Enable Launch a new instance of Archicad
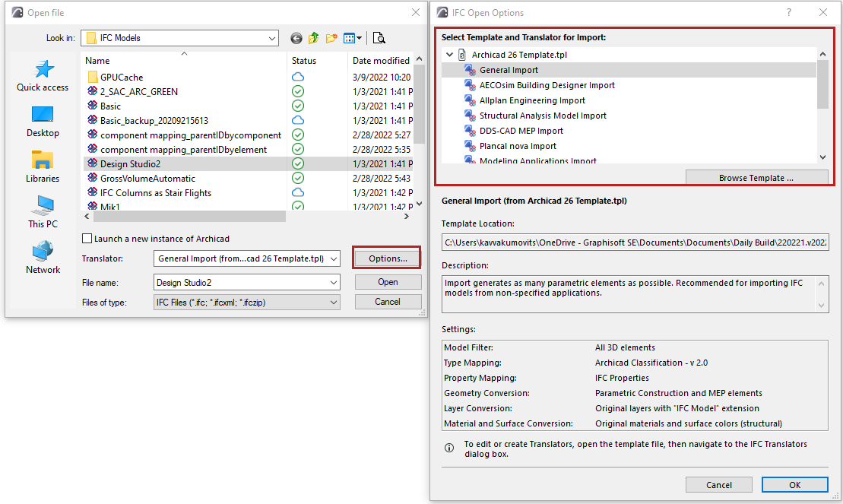Viewport: 843px width, 504px height. (87, 238)
